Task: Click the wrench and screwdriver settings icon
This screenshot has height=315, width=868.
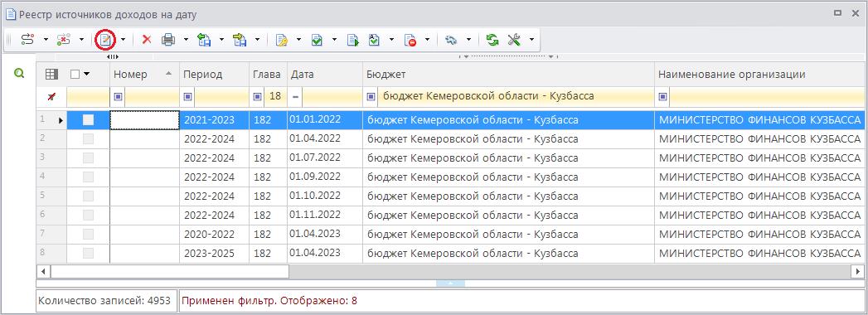Action: (x=514, y=39)
